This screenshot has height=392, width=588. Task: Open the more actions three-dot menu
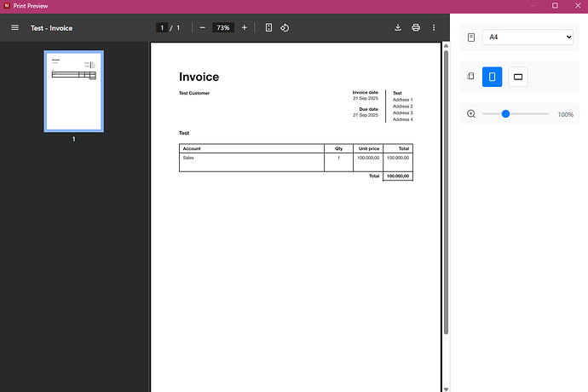434,28
